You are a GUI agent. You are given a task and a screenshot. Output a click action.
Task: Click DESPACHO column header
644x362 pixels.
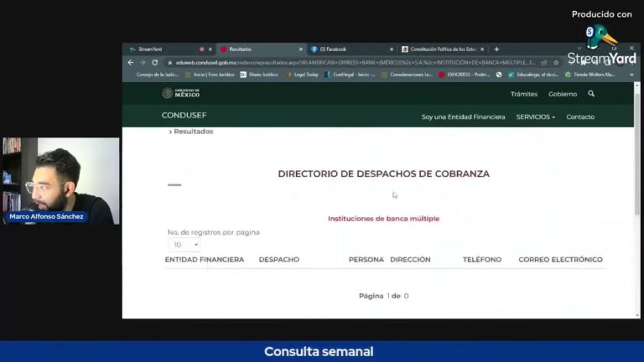click(x=279, y=260)
